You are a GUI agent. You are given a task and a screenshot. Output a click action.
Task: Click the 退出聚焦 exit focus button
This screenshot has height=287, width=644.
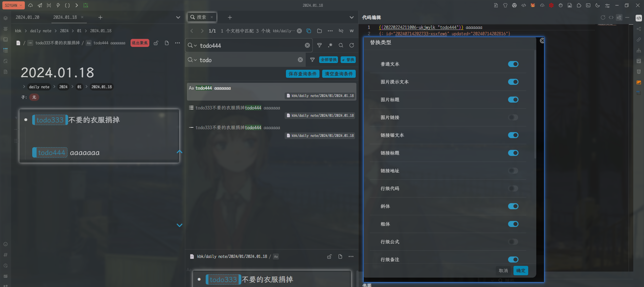pos(140,43)
